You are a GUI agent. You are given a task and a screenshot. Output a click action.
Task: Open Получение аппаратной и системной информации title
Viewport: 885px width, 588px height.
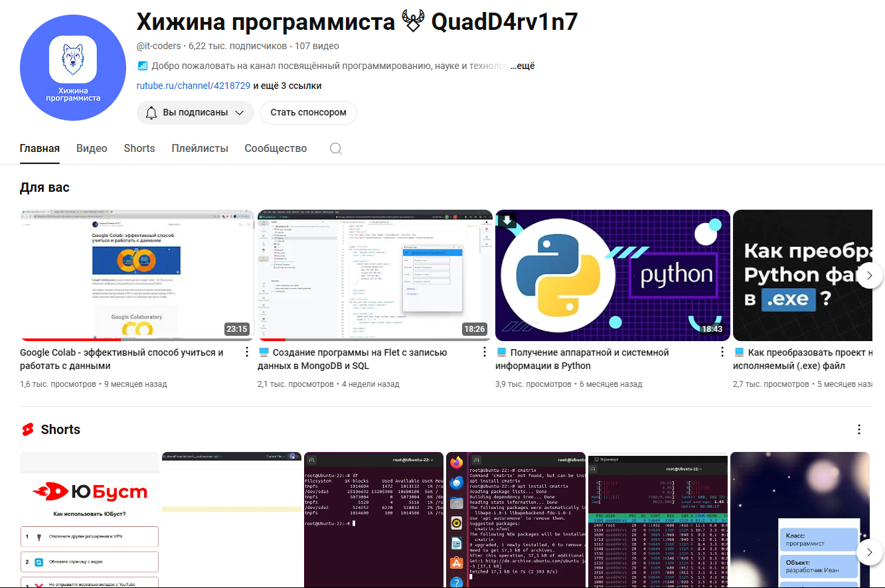582,359
